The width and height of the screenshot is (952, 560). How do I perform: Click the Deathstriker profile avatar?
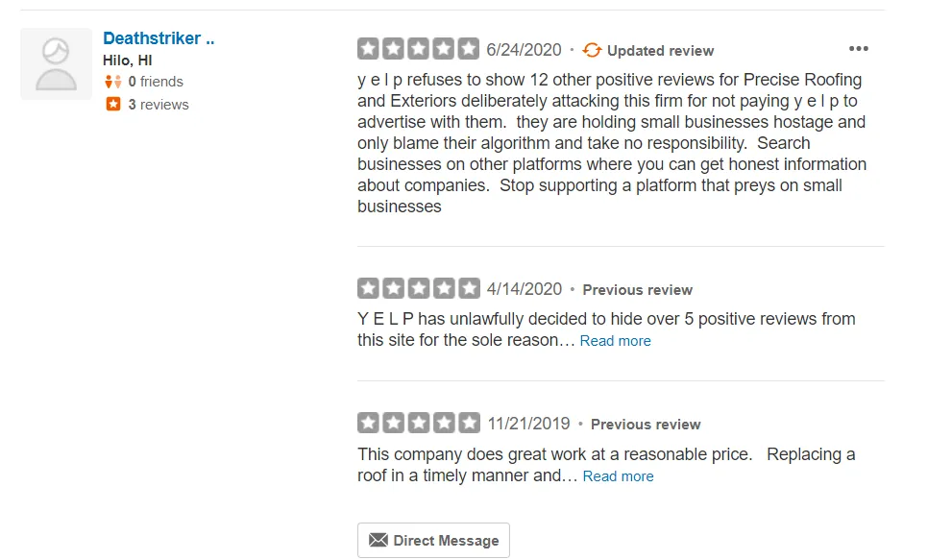[56, 63]
